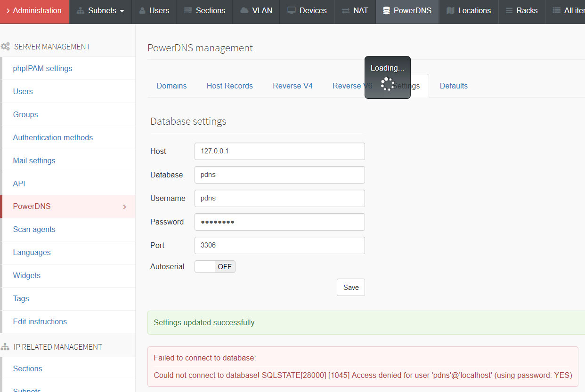The width and height of the screenshot is (585, 392).
Task: Click the Locations map icon
Action: coord(450,11)
